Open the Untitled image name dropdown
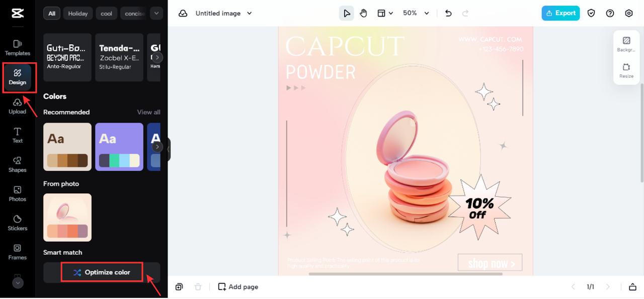This screenshot has height=299, width=644. pos(223,14)
